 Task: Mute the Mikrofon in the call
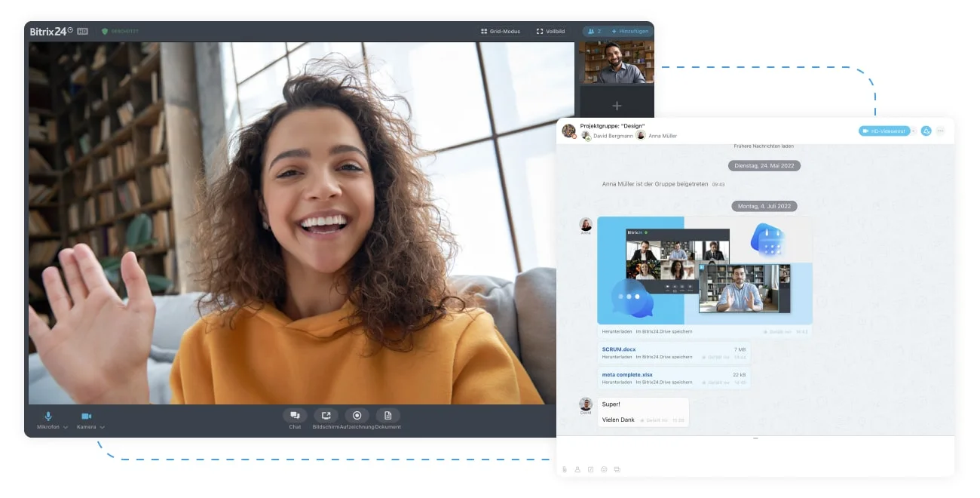coord(48,417)
